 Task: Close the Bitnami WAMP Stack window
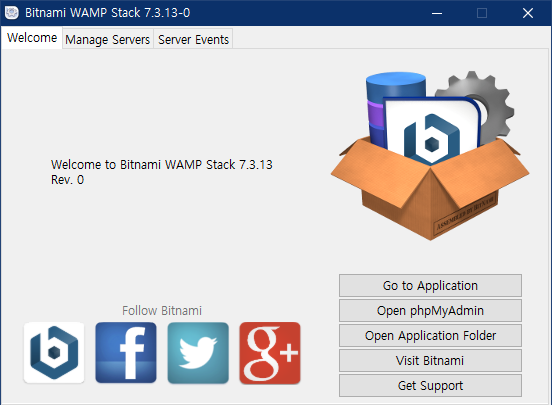(x=528, y=13)
